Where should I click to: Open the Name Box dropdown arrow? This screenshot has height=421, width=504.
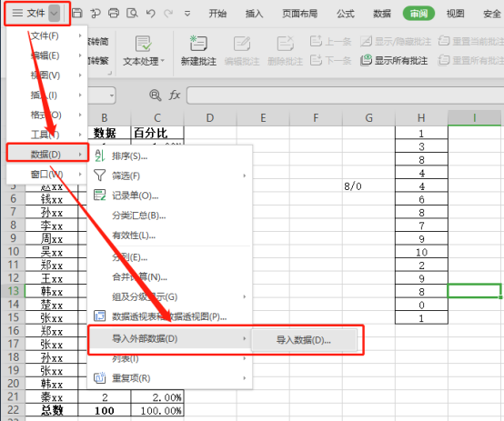click(x=112, y=95)
